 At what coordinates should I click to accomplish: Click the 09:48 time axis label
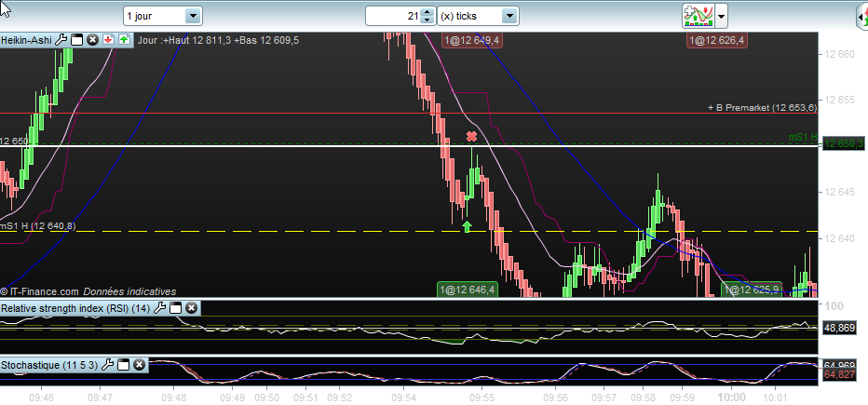point(174,398)
